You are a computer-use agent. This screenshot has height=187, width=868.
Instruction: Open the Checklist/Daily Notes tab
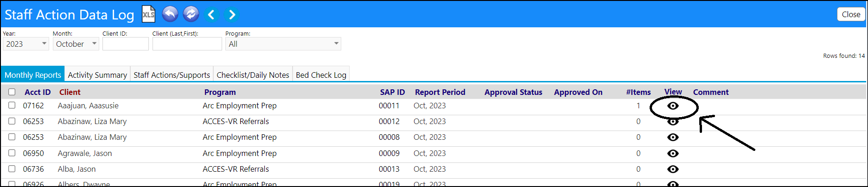[x=253, y=75]
